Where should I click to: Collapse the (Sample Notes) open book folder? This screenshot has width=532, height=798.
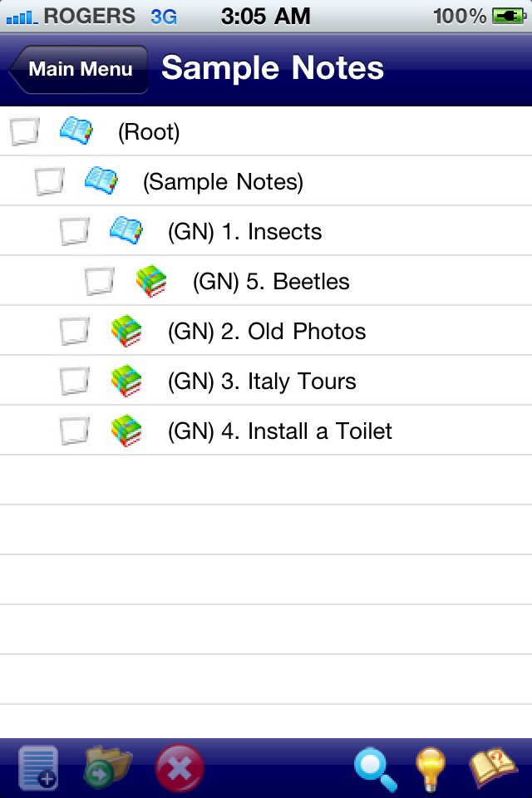[101, 180]
